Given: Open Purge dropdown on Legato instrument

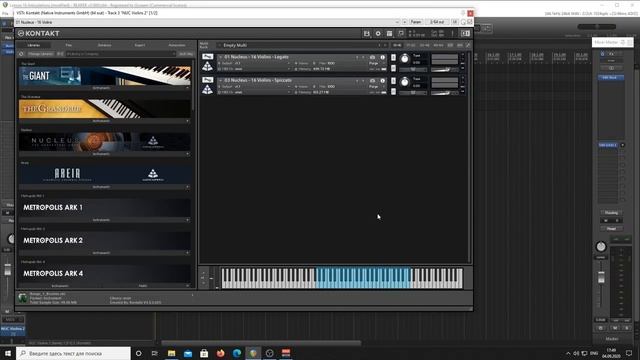Looking at the screenshot, I should (375, 64).
